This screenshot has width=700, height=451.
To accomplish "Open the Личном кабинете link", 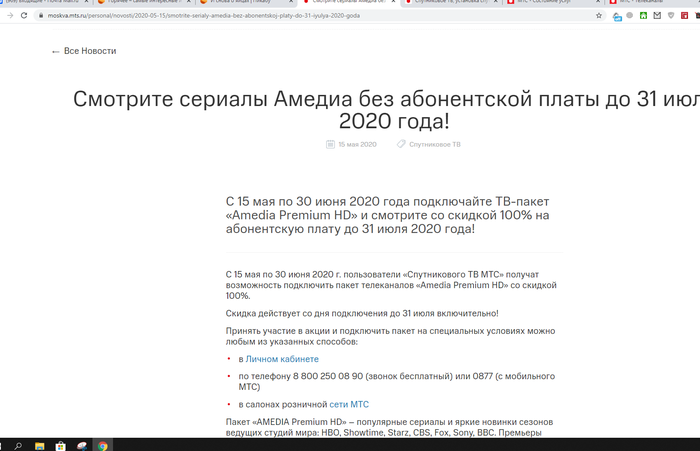I will coord(282,359).
